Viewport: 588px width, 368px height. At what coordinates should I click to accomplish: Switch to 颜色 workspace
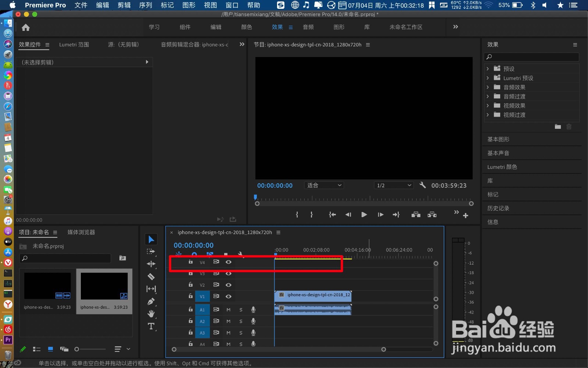(247, 27)
